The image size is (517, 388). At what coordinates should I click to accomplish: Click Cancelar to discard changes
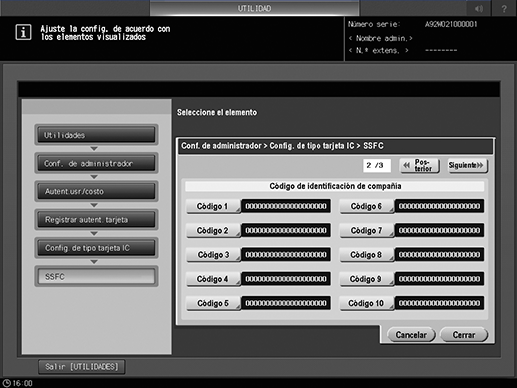[x=411, y=335]
